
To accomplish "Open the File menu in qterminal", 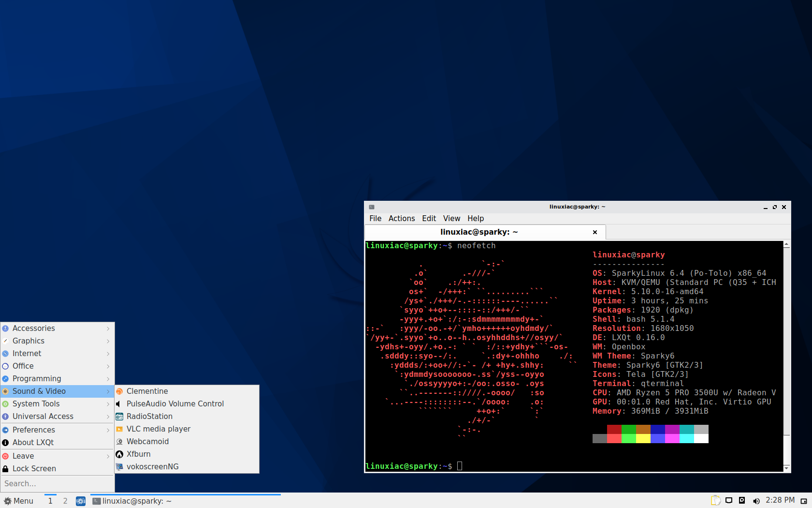I will [376, 219].
